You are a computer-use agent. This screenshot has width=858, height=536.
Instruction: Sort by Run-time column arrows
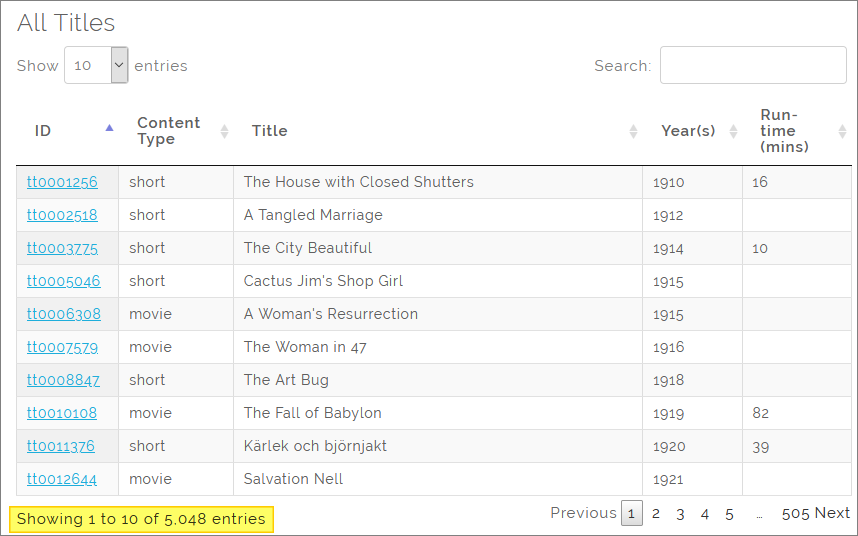(841, 131)
